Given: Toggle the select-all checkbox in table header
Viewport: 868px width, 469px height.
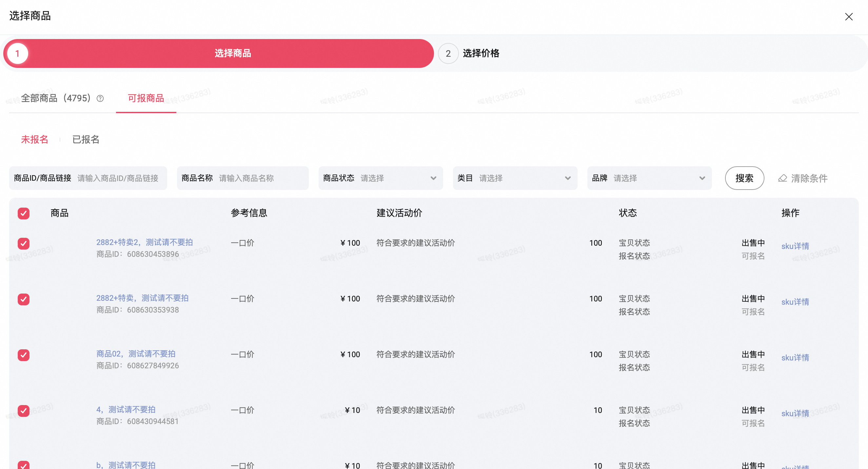Looking at the screenshot, I should (24, 214).
